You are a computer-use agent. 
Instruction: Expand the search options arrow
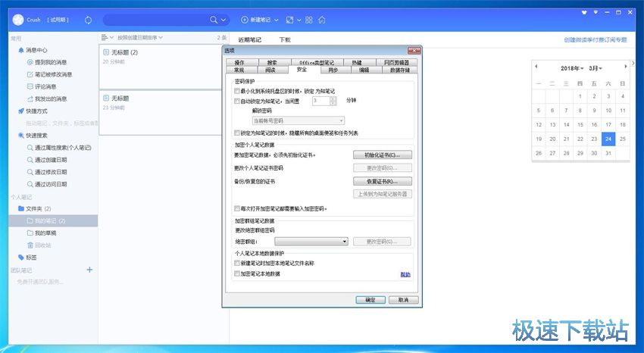point(224,20)
